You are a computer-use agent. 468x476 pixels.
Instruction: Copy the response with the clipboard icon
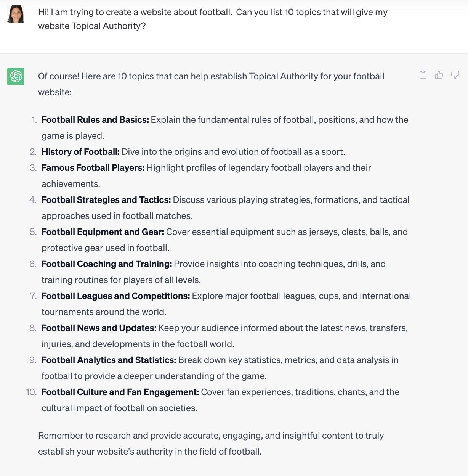(x=423, y=75)
